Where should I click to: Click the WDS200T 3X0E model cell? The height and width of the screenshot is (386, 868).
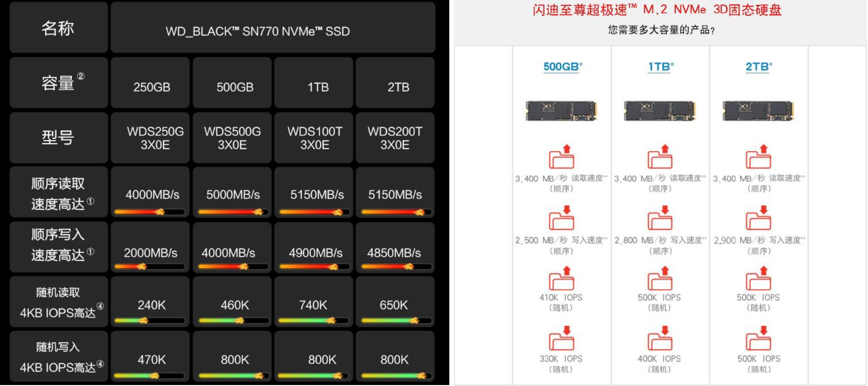coord(395,138)
